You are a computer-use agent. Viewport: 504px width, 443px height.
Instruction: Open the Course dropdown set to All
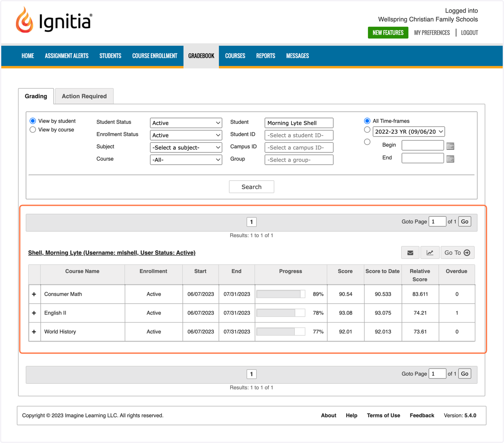pos(186,160)
